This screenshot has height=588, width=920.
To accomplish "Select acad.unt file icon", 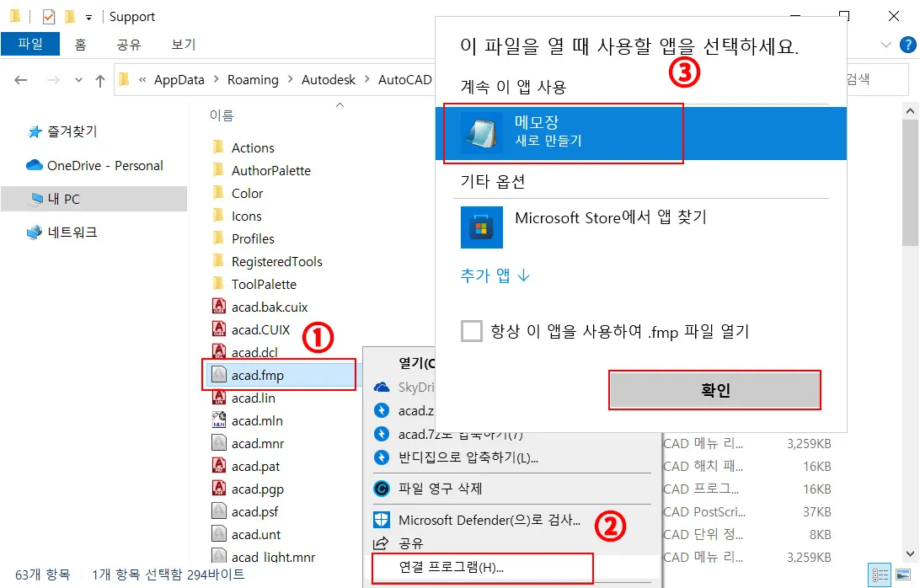I will click(x=219, y=534).
